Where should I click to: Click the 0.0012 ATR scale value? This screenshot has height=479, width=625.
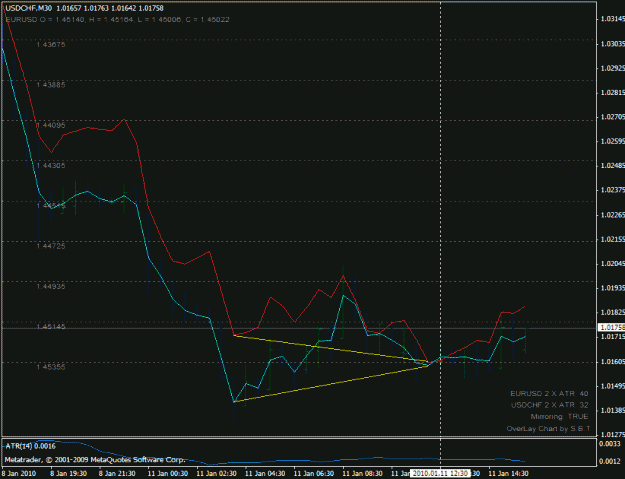(x=611, y=461)
